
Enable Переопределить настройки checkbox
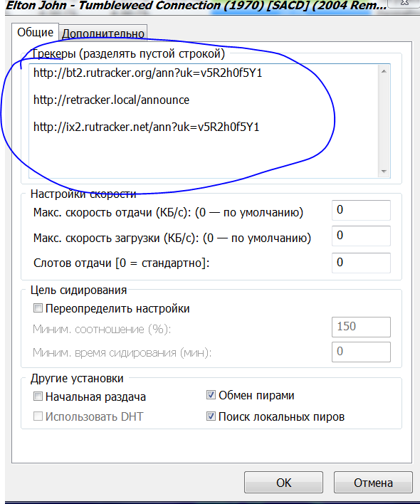point(38,308)
